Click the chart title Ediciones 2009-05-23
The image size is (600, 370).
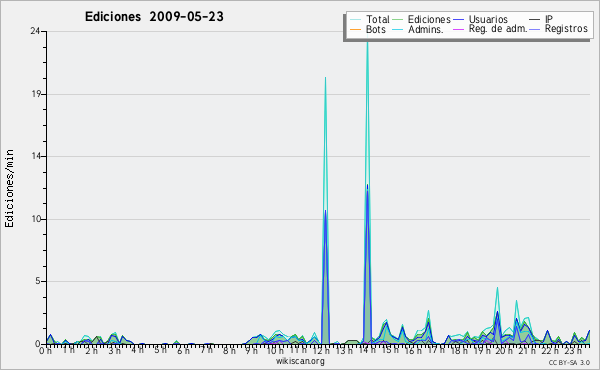154,17
